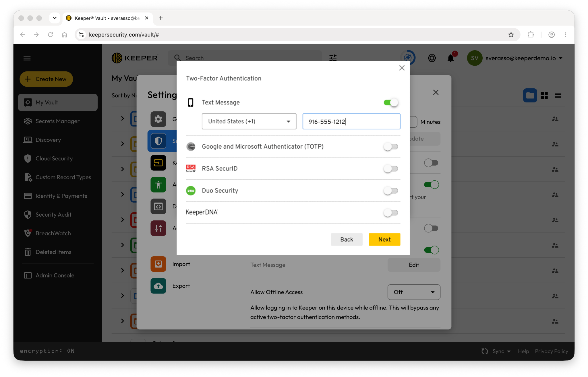Click the notifications bell icon
The height and width of the screenshot is (377, 588).
pos(451,58)
